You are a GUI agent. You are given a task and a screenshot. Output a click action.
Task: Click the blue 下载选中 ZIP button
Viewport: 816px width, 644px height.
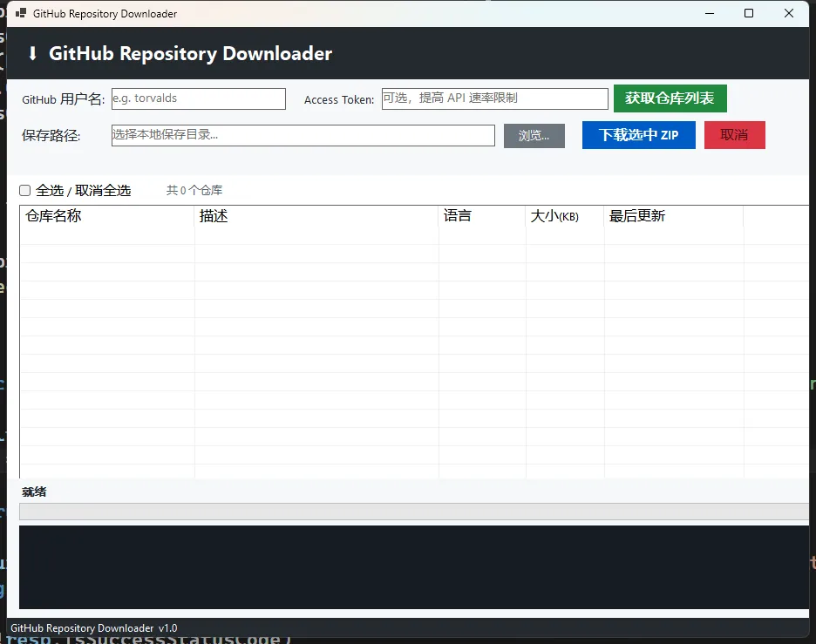638,136
